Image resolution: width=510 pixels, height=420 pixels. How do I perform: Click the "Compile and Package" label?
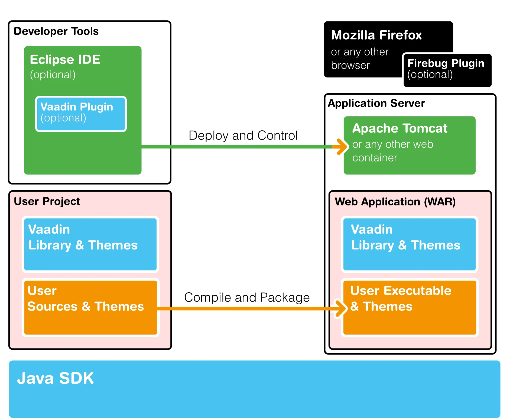(247, 297)
